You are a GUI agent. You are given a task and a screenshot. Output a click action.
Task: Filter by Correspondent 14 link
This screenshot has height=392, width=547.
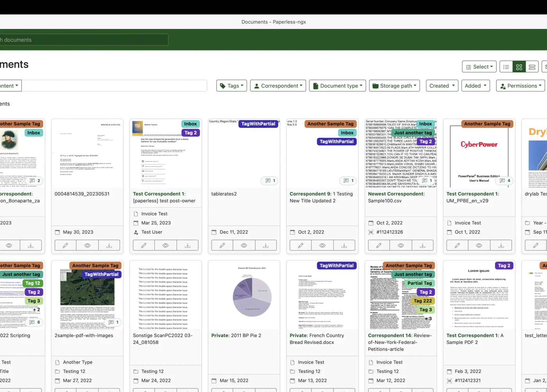(x=390, y=335)
